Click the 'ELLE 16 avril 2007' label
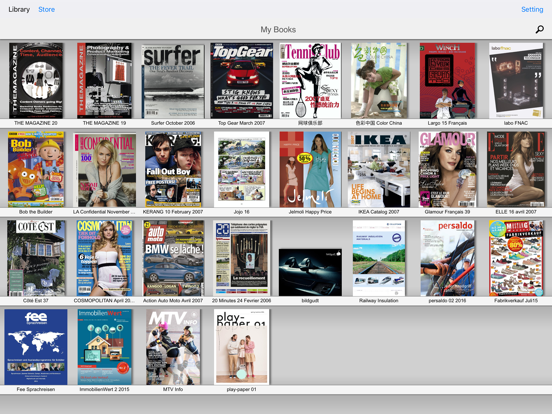This screenshot has height=414, width=552. coord(516,212)
